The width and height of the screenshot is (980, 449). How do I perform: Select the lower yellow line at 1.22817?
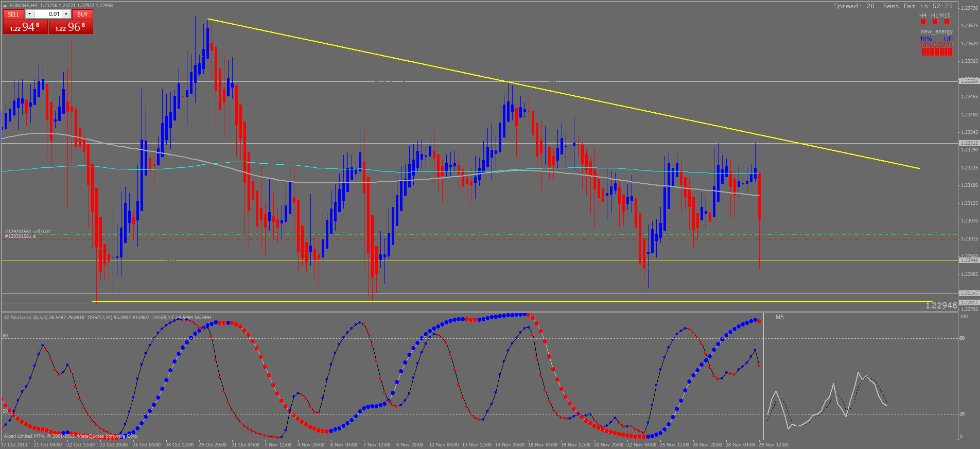pos(512,302)
